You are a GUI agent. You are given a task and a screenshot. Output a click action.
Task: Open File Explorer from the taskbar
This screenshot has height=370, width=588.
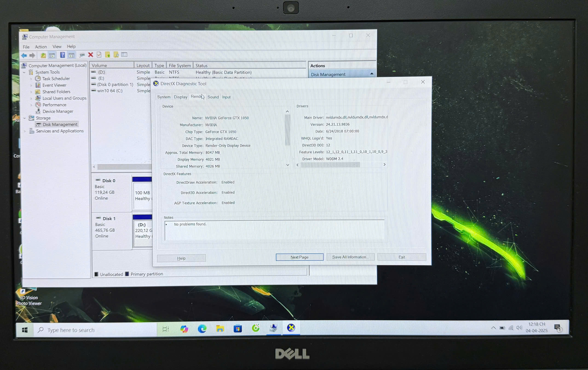click(x=220, y=329)
